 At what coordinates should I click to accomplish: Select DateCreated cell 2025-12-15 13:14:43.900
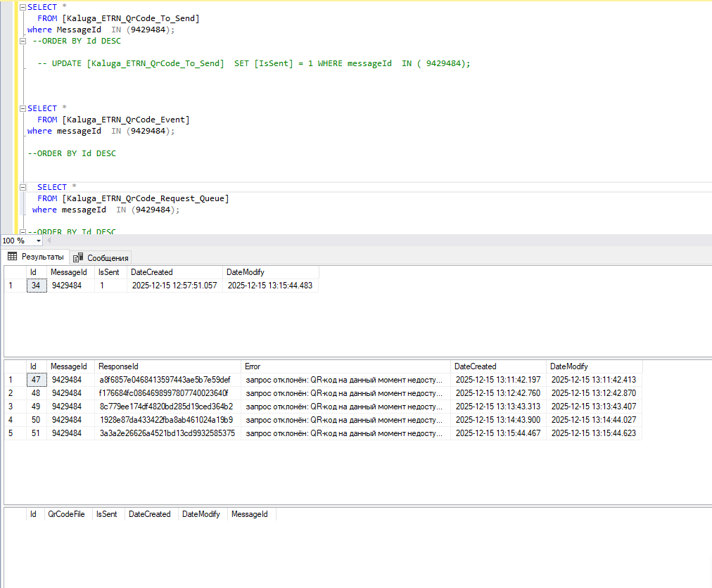pos(498,420)
